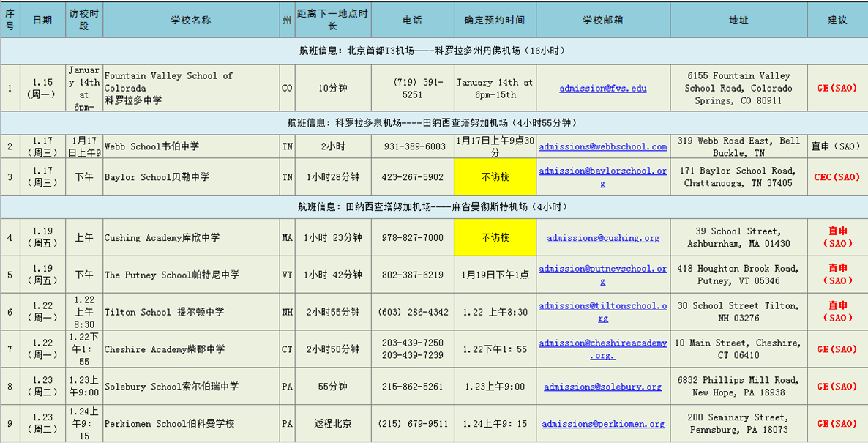Select Webb School韦伯中学 cell
This screenshot has height=443, width=868.
tap(191, 146)
